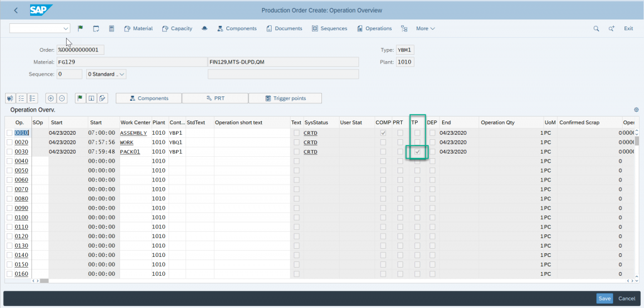
Task: Click the ASSEMBLY work center
Action: coord(133,133)
